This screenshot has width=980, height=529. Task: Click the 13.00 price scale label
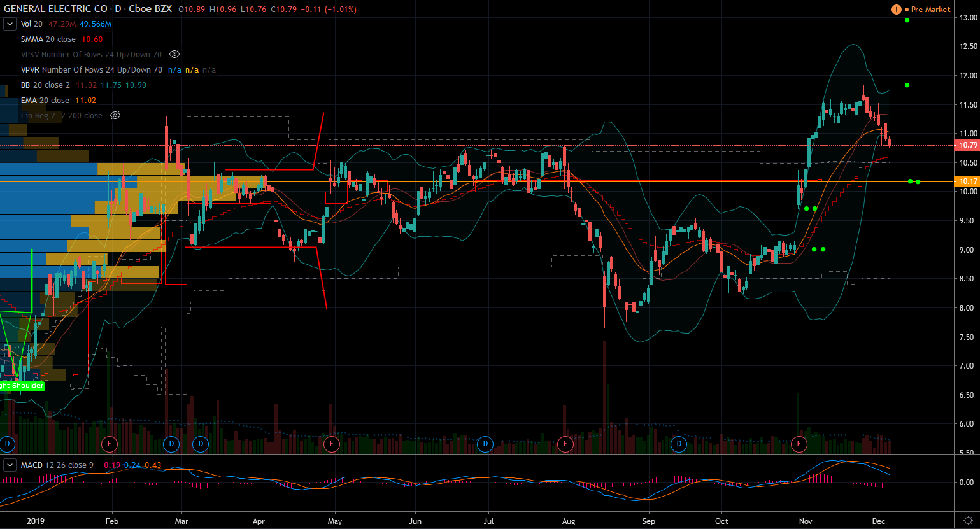tap(969, 18)
